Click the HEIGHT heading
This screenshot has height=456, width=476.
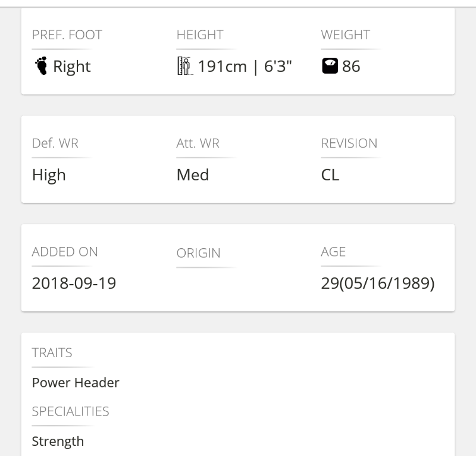coord(200,35)
